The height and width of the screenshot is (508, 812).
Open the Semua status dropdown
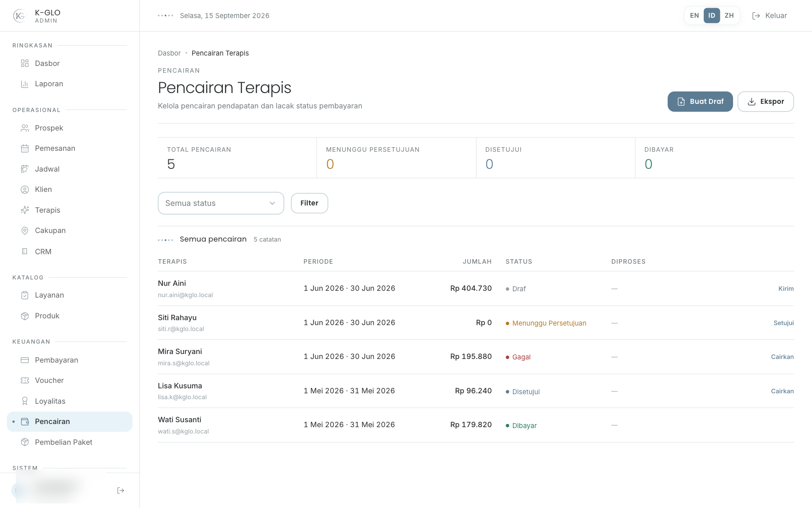tap(221, 203)
